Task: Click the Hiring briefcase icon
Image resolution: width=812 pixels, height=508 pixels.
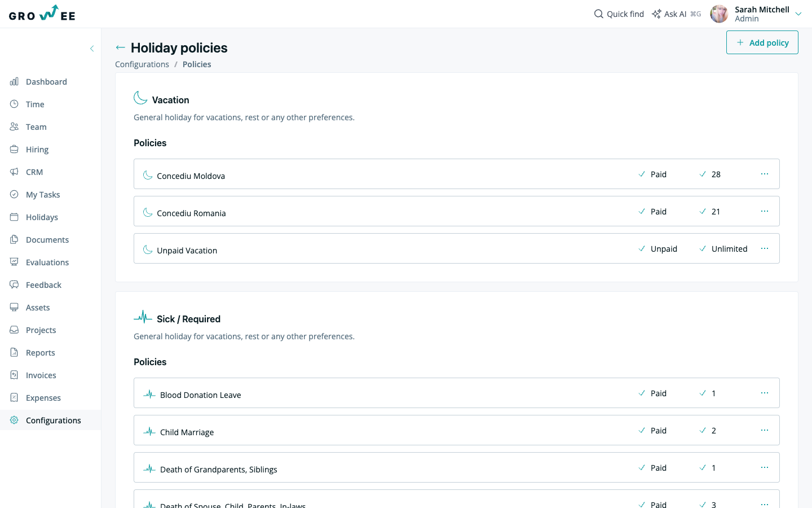Action: point(14,149)
